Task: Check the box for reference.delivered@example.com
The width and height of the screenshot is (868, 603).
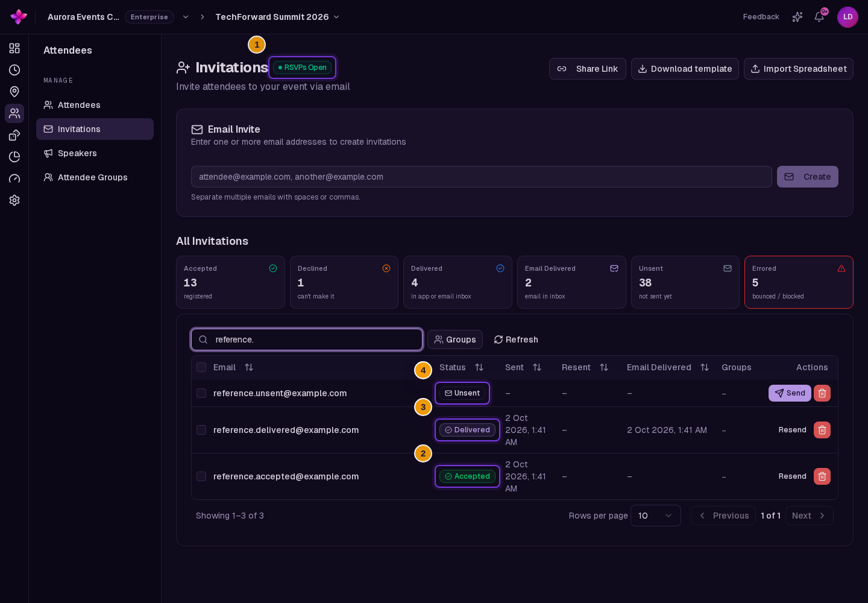Action: coord(201,430)
